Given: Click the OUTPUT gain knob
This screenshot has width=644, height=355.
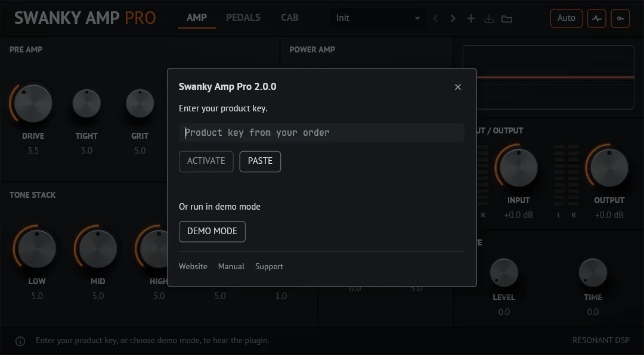Looking at the screenshot, I should click(x=609, y=168).
